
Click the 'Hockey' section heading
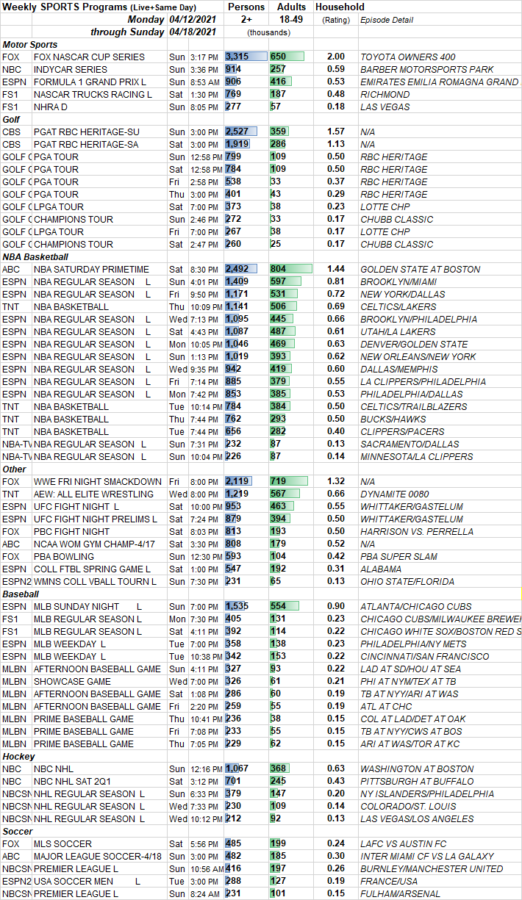tap(18, 757)
